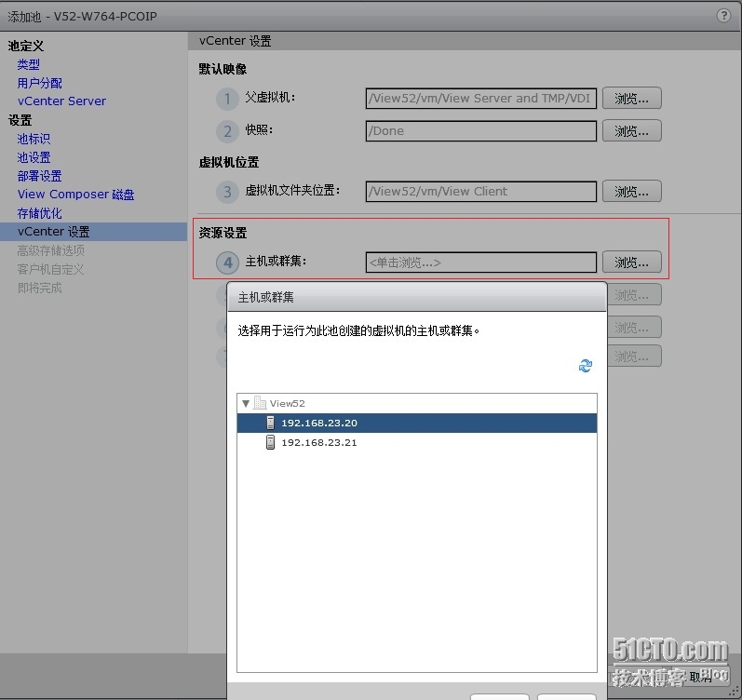
Task: Open 类型 in the left navigation
Action: pos(28,64)
